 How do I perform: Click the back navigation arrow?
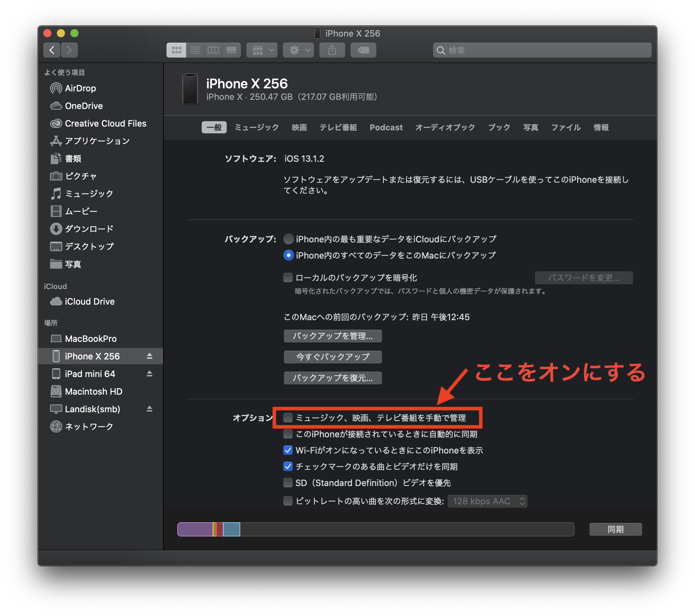[52, 50]
